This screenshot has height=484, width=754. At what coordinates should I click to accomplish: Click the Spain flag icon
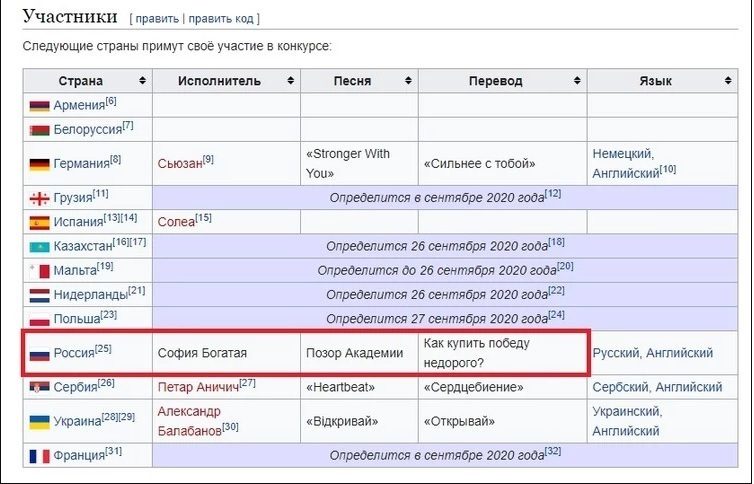[x=39, y=223]
